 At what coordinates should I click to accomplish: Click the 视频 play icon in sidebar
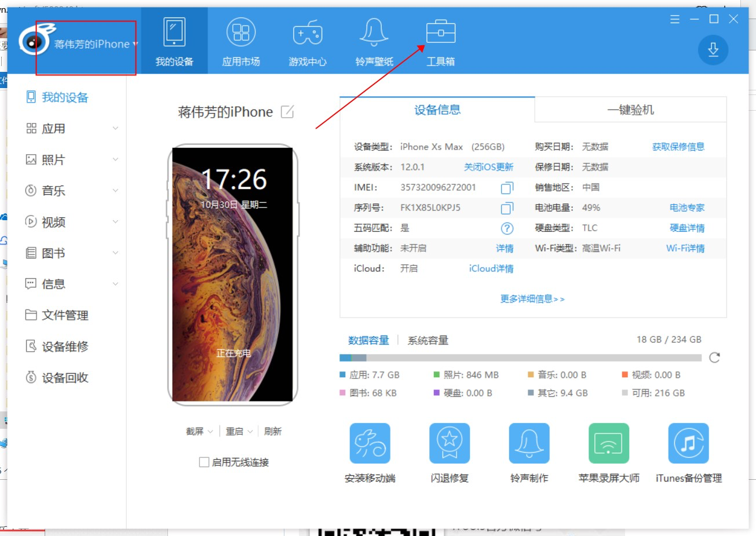click(31, 221)
